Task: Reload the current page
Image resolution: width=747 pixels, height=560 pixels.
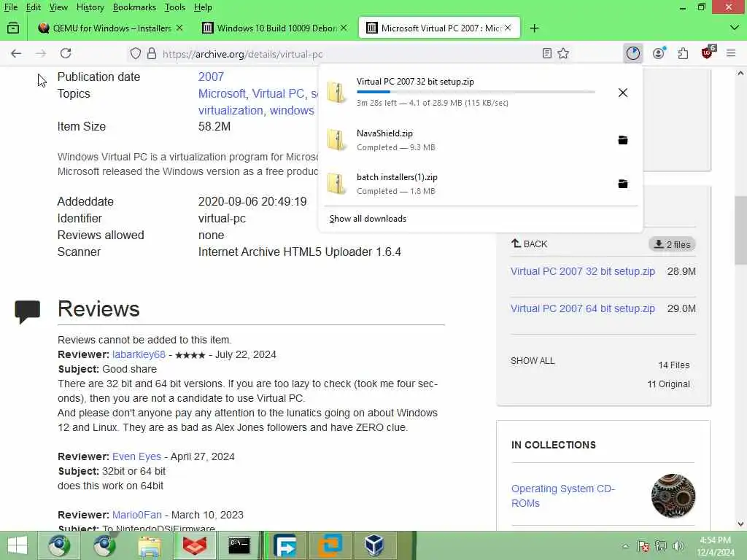Action: point(66,53)
